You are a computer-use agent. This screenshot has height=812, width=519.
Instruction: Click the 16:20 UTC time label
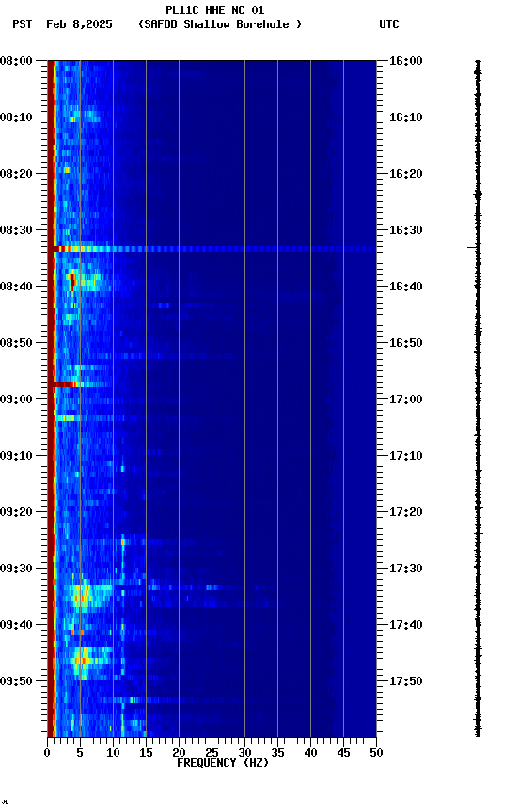coord(406,174)
